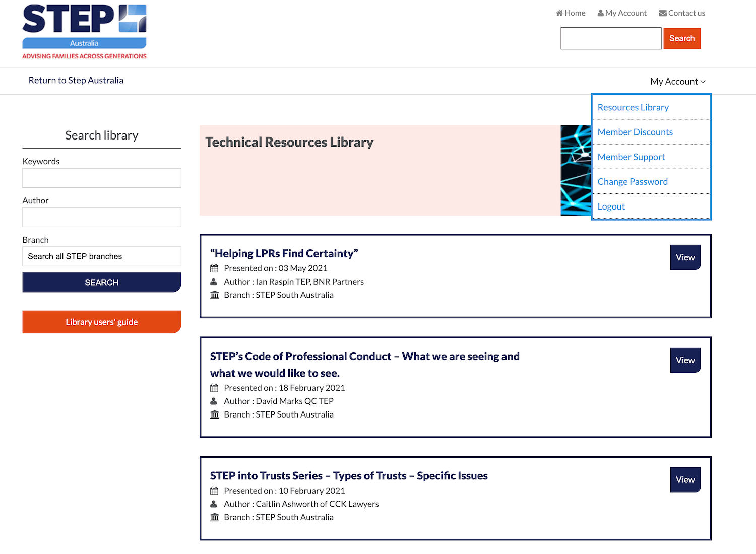Click branch building icon under Ian Raspin entry
Viewport: 756px width, 554px height.
(215, 295)
